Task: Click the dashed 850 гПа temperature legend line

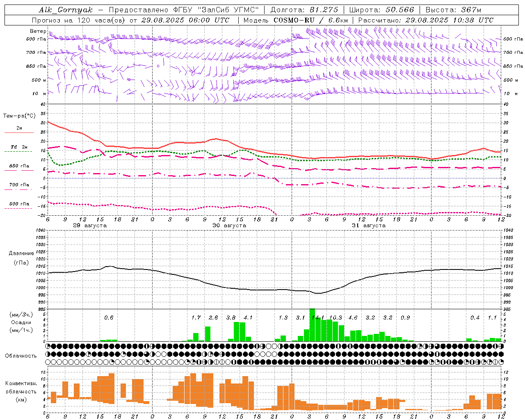Action: pos(19,171)
